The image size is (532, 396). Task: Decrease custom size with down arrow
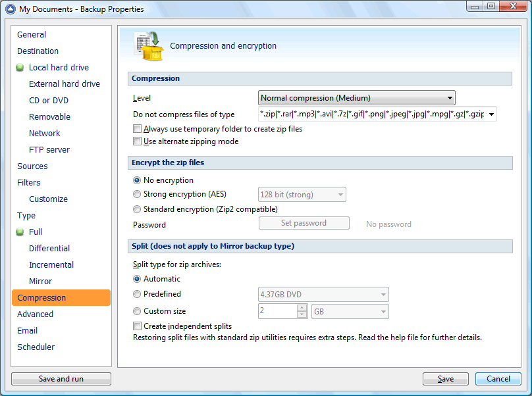click(302, 314)
